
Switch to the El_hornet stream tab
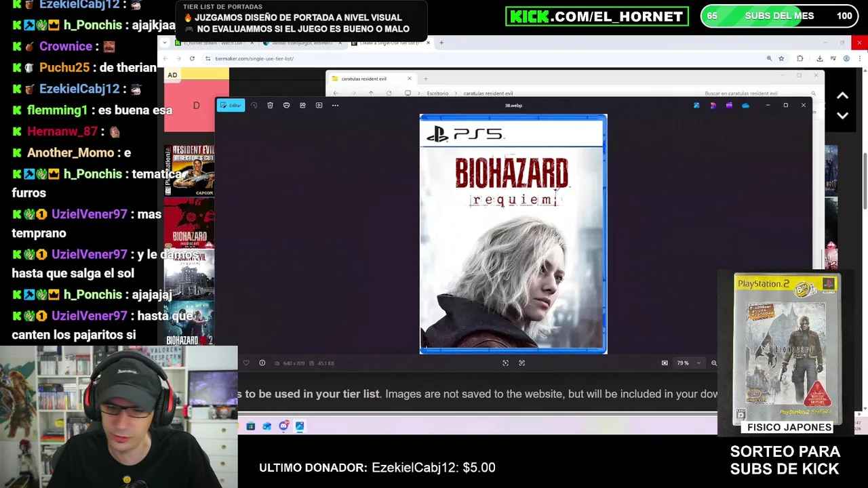click(x=213, y=43)
